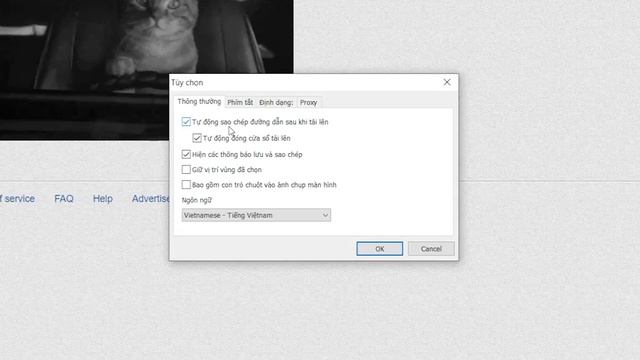Click the cat image on webpage

click(x=146, y=70)
